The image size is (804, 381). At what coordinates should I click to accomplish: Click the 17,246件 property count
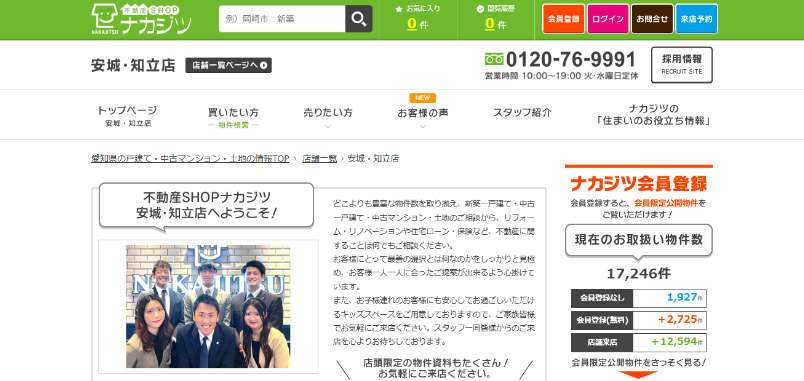click(x=638, y=274)
